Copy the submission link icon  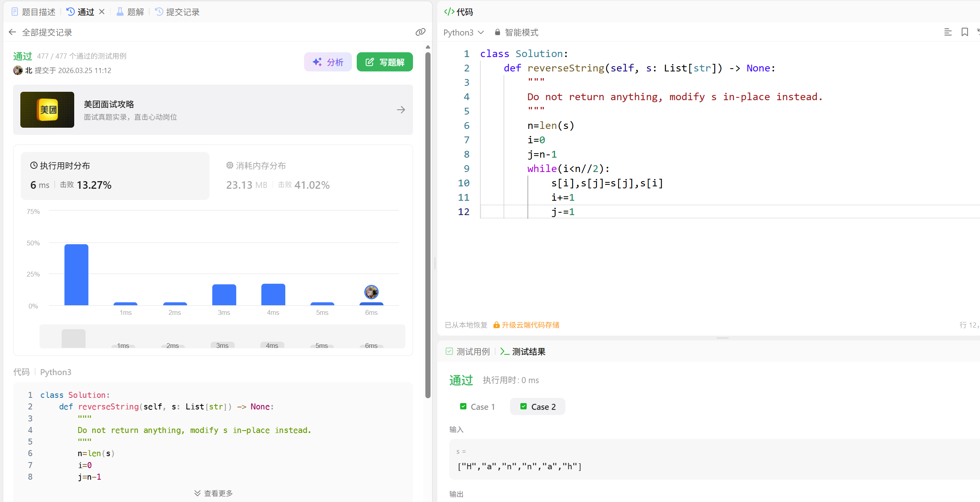point(420,32)
